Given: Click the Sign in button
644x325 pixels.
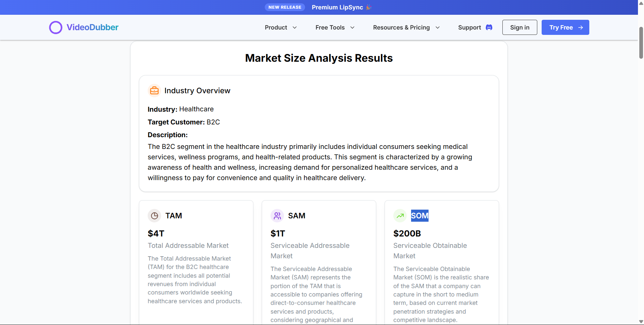Looking at the screenshot, I should [x=519, y=28].
